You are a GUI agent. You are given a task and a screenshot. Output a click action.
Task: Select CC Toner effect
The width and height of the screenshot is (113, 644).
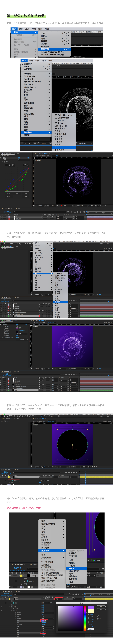pos(64,123)
